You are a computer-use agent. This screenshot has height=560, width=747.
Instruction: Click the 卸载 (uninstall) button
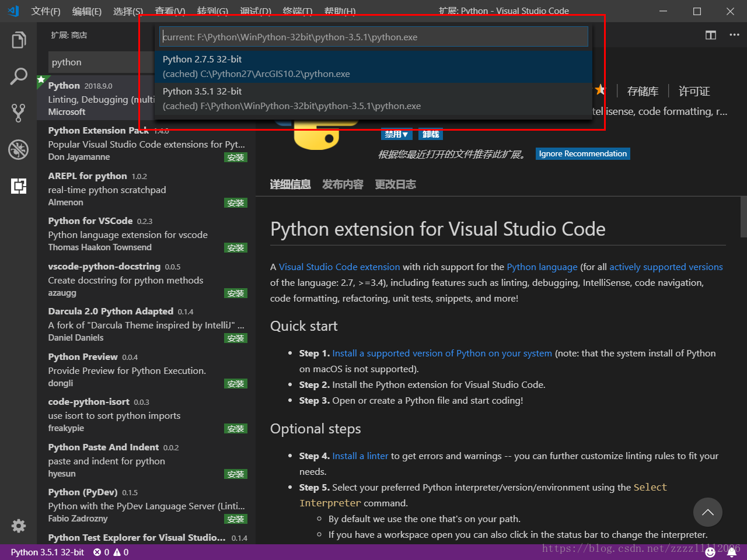click(431, 135)
